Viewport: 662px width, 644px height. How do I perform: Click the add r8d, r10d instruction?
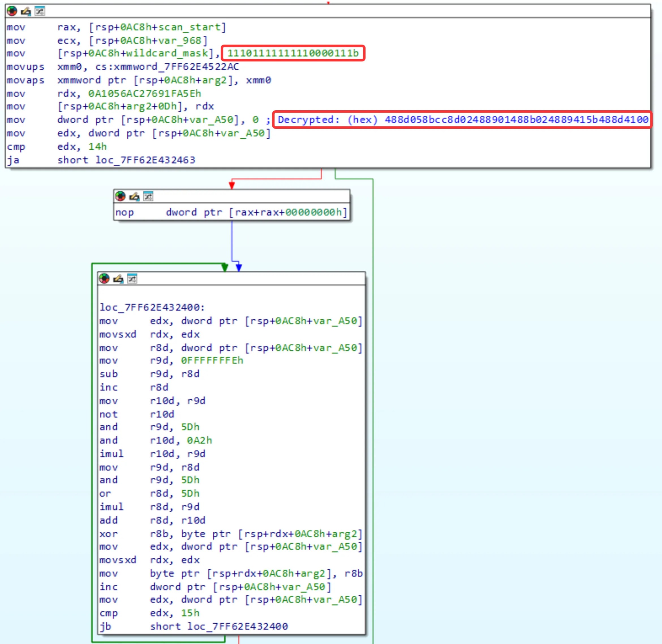[152, 520]
